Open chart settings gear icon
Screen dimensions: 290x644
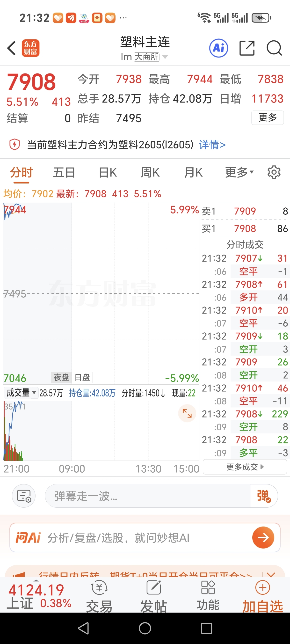tap(274, 172)
